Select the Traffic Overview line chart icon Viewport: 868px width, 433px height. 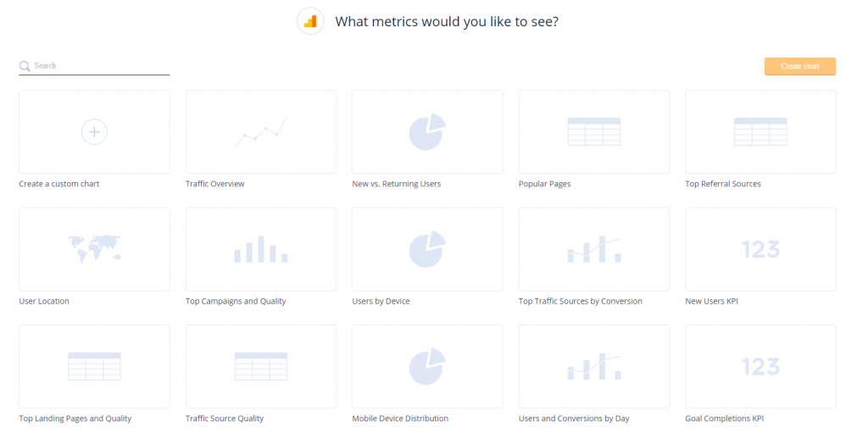[x=260, y=131]
